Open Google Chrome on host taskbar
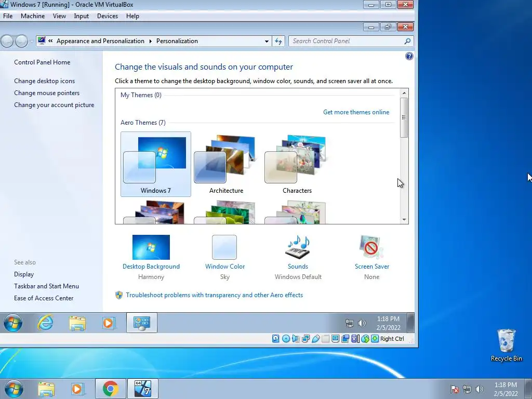The image size is (532, 399). click(111, 389)
